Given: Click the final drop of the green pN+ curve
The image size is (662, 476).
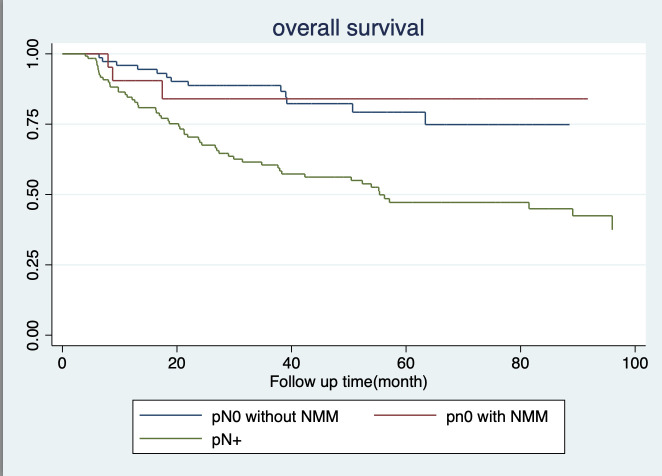Looking at the screenshot, I should coord(612,223).
